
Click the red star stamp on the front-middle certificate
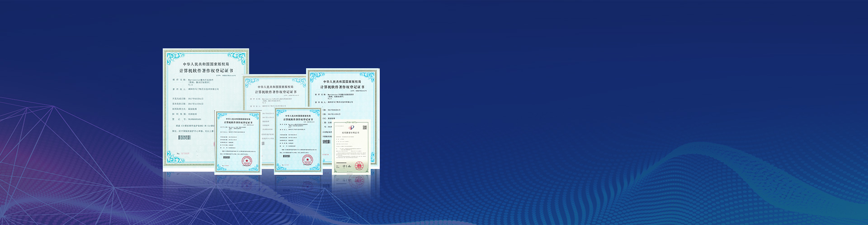pos(307,160)
